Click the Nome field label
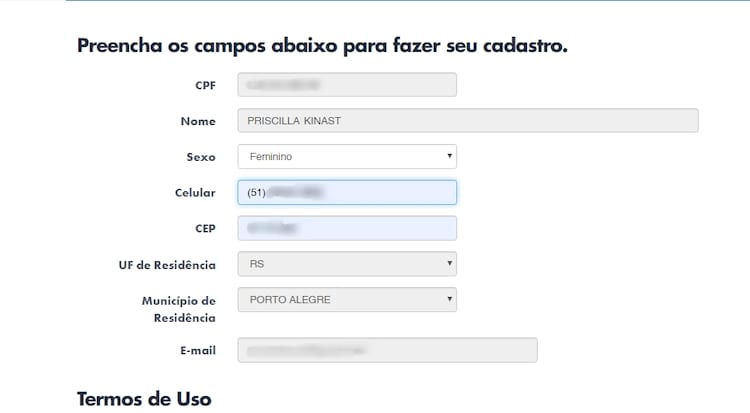Image resolution: width=750 pixels, height=413 pixels. (x=199, y=122)
